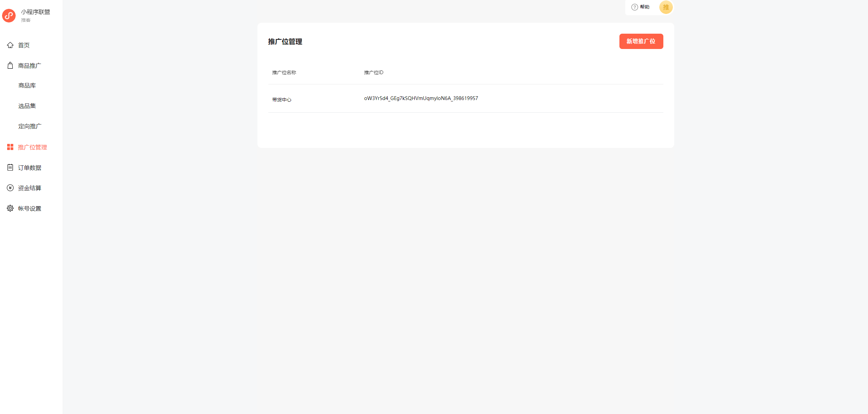Click the grid icon for 推广位管理

10,147
